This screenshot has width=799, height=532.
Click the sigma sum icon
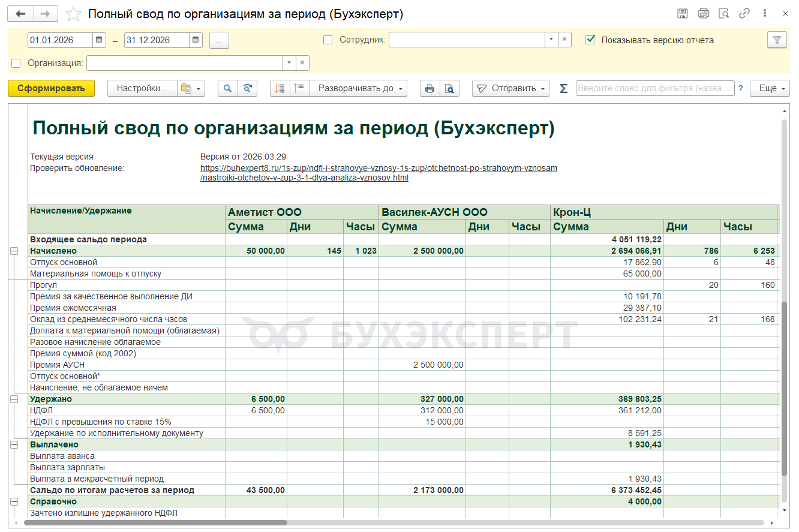(x=563, y=89)
